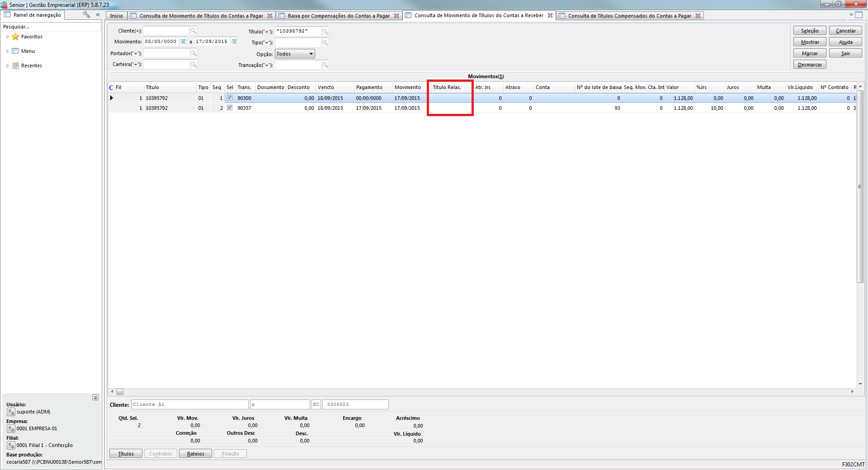Click the Ajuda button
The height and width of the screenshot is (470, 868).
point(845,42)
